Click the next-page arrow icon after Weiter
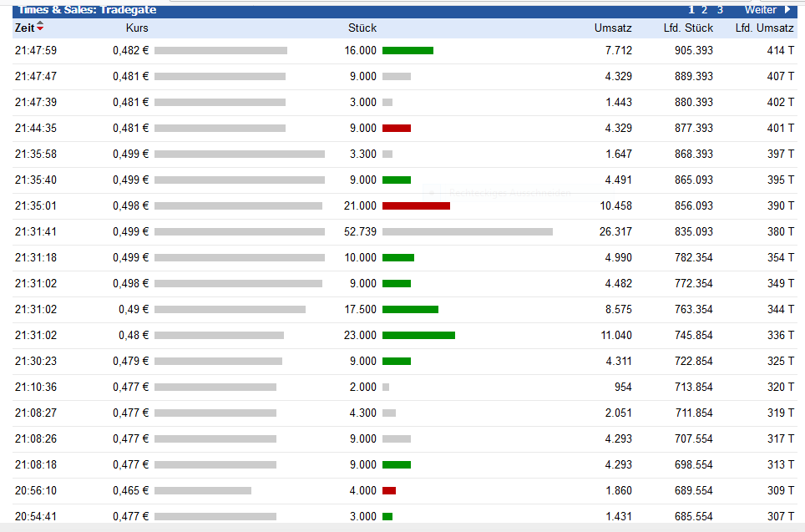Screen dimensions: 805x532 click(787, 10)
